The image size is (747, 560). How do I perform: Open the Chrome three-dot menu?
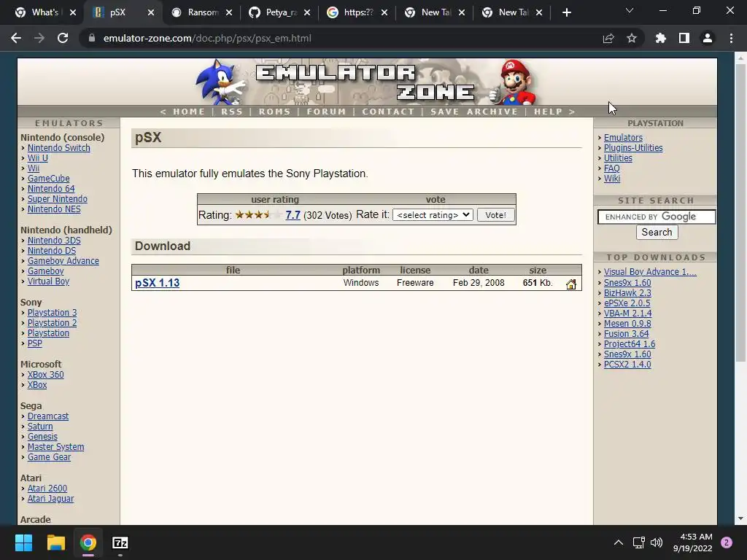731,38
